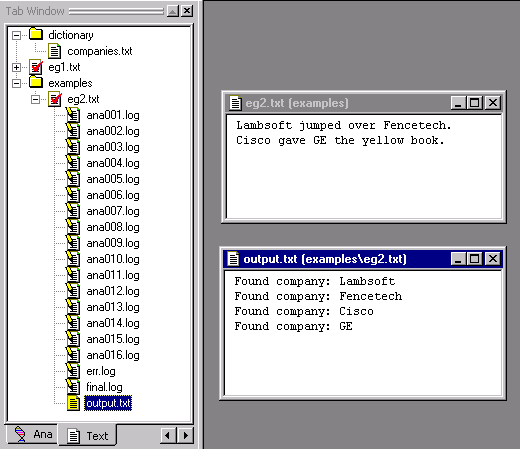Click the err.log file icon
520x449 pixels.
[73, 371]
